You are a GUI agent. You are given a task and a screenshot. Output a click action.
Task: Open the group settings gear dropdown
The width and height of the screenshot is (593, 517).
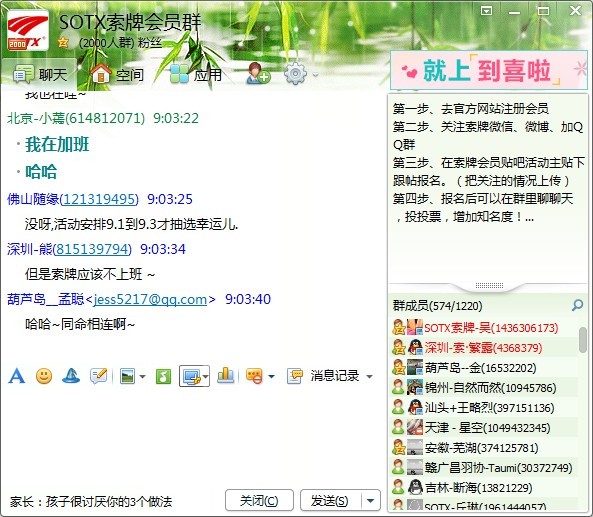click(301, 74)
